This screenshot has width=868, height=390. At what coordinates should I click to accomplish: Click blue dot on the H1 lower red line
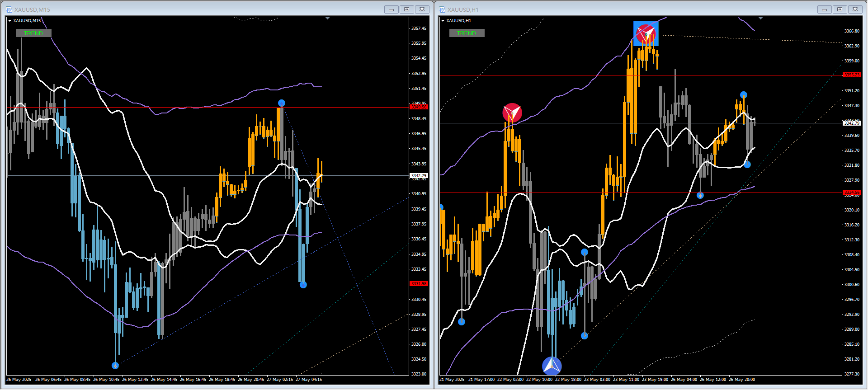[x=700, y=195]
